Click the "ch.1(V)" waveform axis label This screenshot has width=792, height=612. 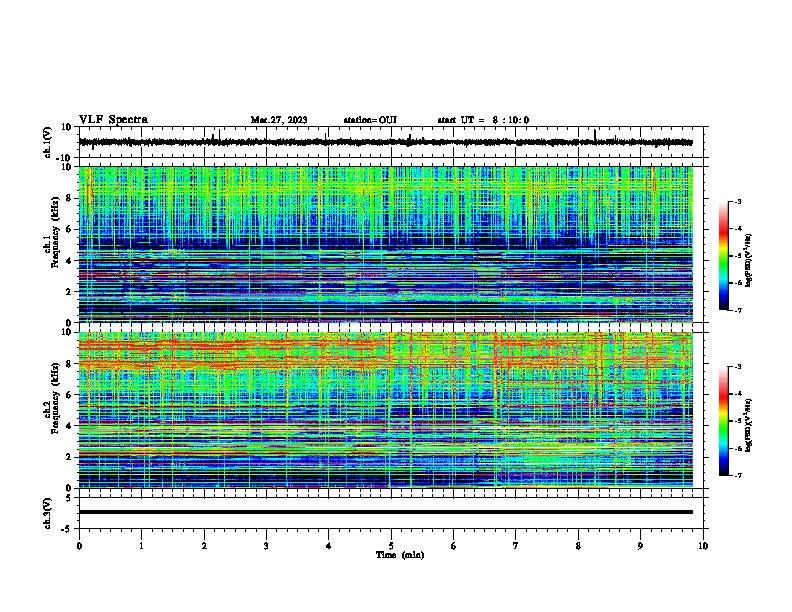tap(48, 142)
